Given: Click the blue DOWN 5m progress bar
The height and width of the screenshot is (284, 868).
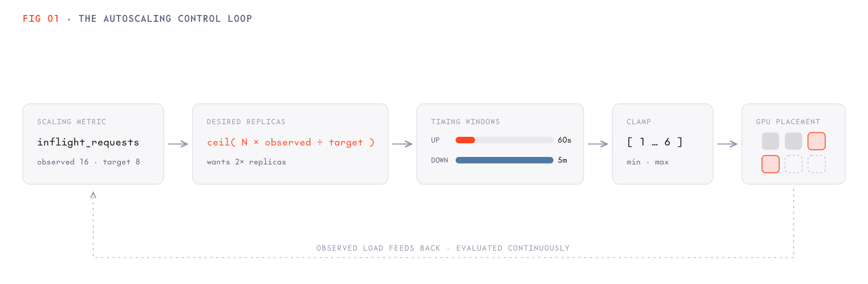Looking at the screenshot, I should (x=504, y=160).
